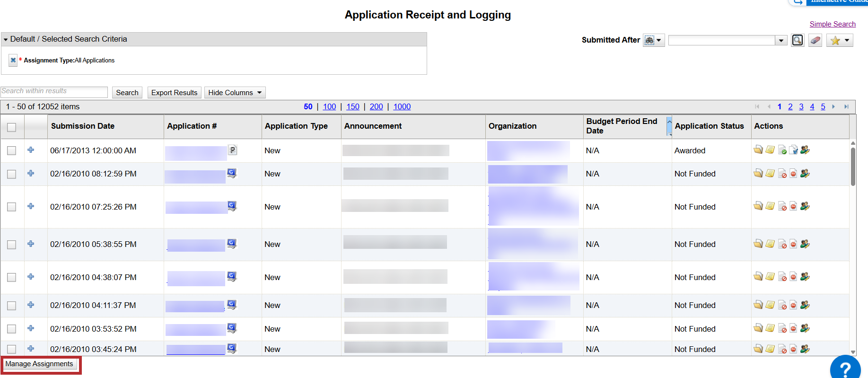Collapse the Default / Selected Search Criteria panel
The height and width of the screenshot is (378, 868).
coord(6,39)
